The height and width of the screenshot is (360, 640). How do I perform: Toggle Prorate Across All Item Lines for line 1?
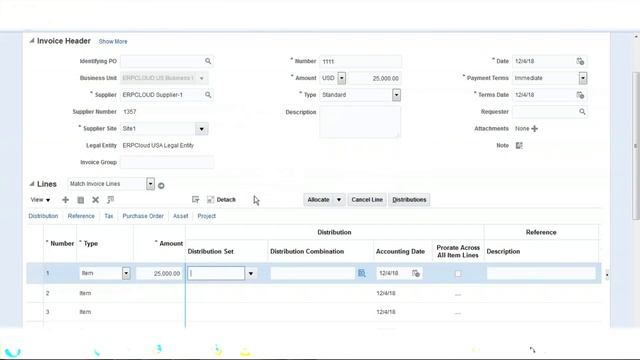point(458,273)
